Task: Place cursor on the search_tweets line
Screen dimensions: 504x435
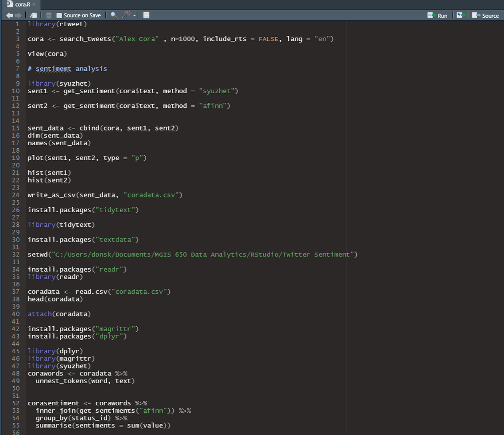Action: click(180, 39)
